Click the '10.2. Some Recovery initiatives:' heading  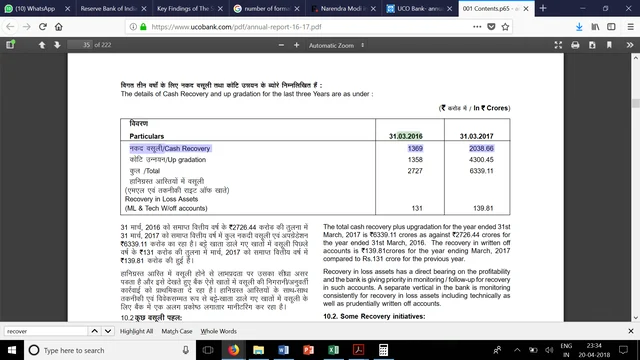pos(374,316)
